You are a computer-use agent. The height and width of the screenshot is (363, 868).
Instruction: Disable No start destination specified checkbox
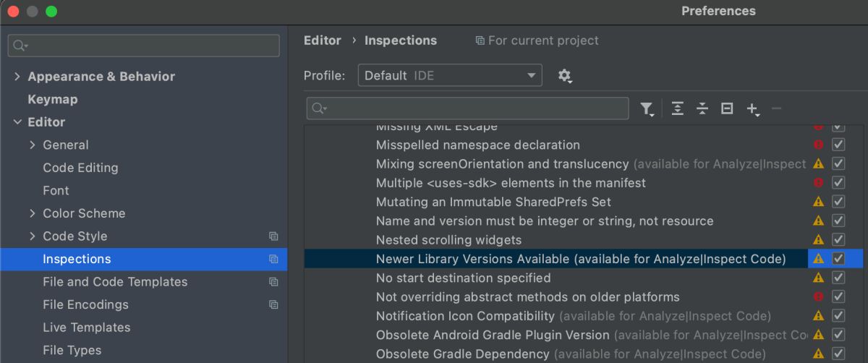click(838, 278)
